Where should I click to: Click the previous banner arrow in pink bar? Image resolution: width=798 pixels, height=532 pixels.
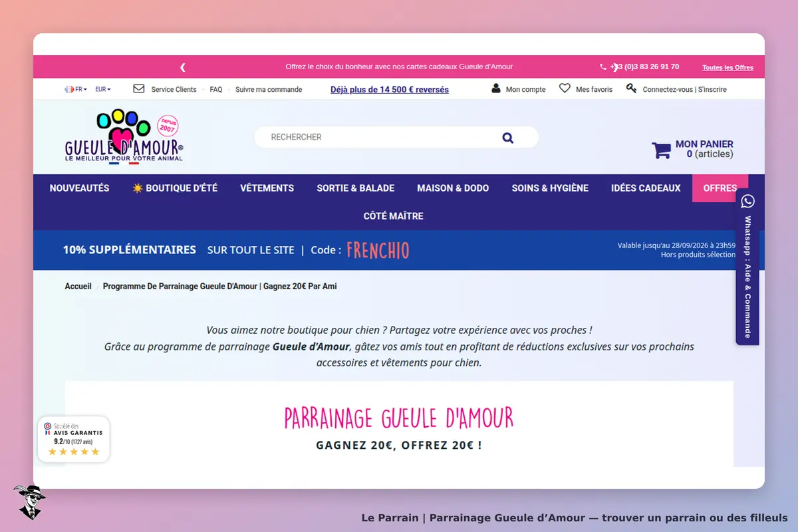(183, 67)
